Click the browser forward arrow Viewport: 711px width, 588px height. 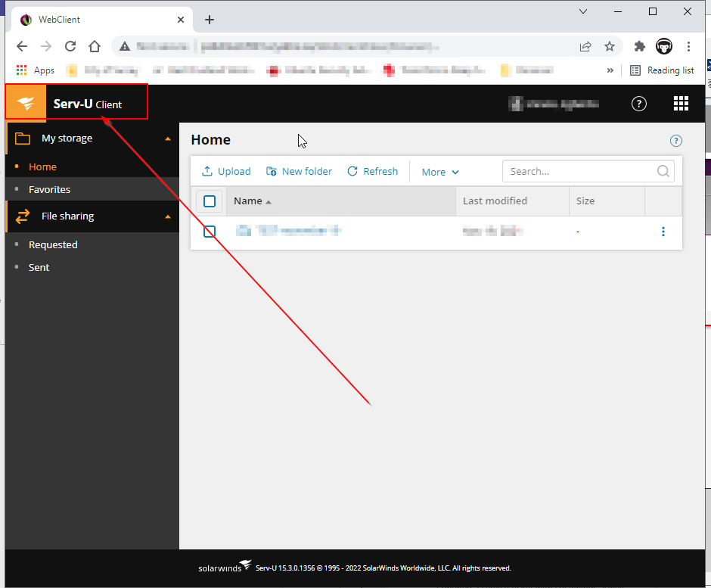[x=46, y=46]
